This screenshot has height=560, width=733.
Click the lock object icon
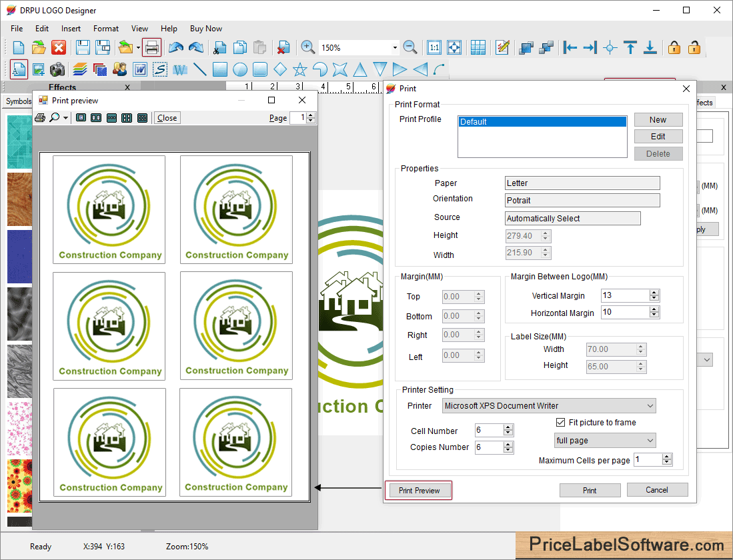(x=674, y=48)
